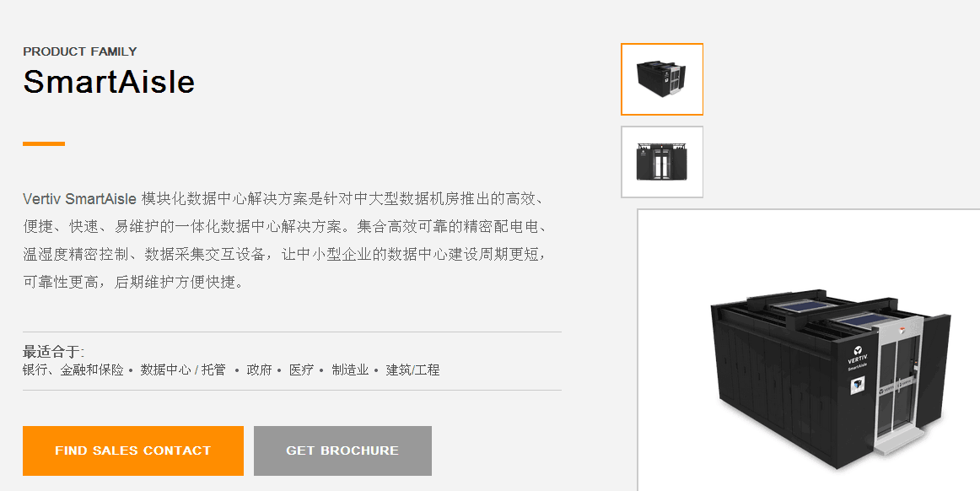Screen dimensions: 980x491
Task: Click the PRODUCT FAMILY label
Action: (80, 51)
